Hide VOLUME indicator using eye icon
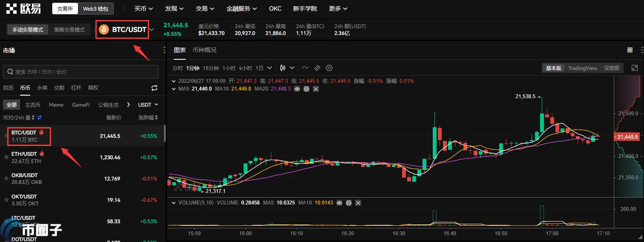The height and width of the screenshot is (242, 644). 339,203
